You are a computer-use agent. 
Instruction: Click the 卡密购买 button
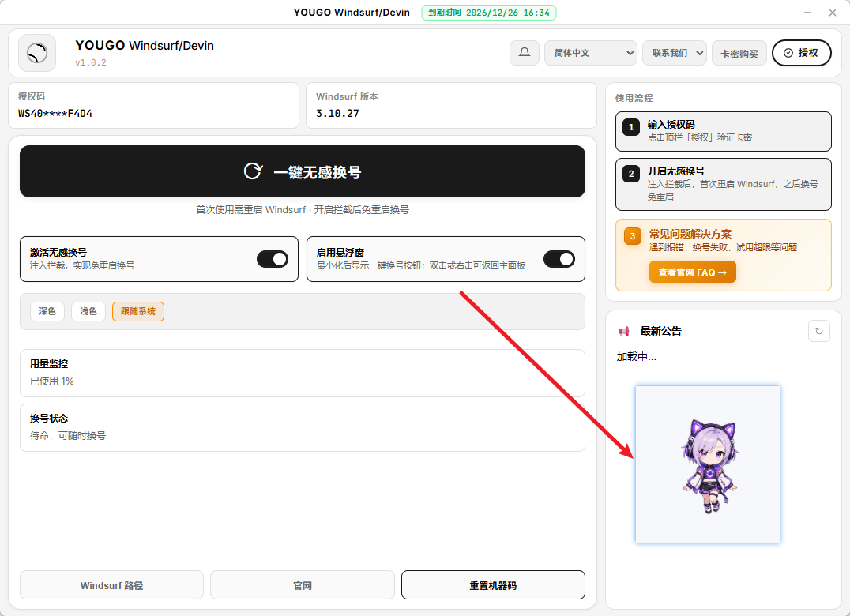pos(739,53)
